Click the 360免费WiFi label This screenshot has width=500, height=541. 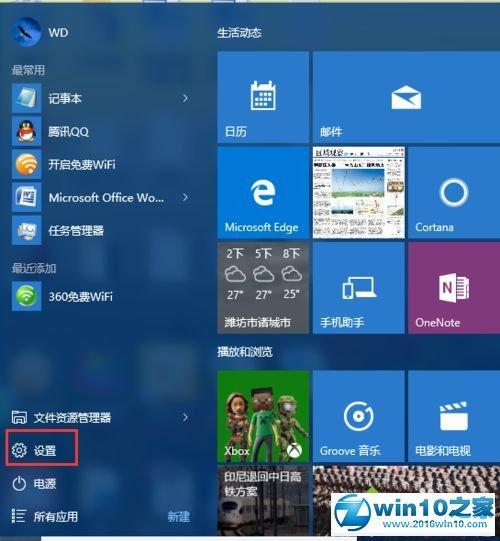point(80,296)
